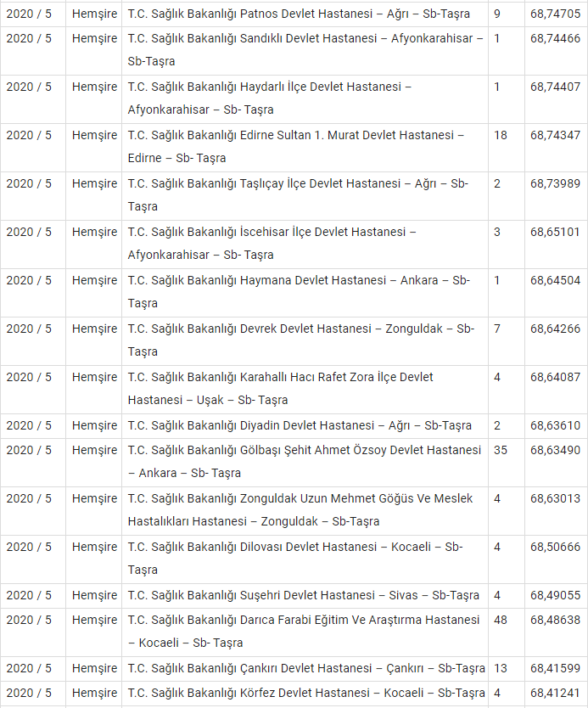This screenshot has height=708, width=588.
Task: Select quota value 9 in Patnos row
Action: click(x=497, y=14)
